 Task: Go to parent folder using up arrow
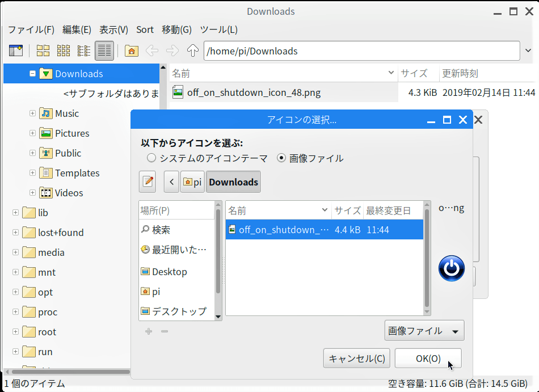[192, 51]
